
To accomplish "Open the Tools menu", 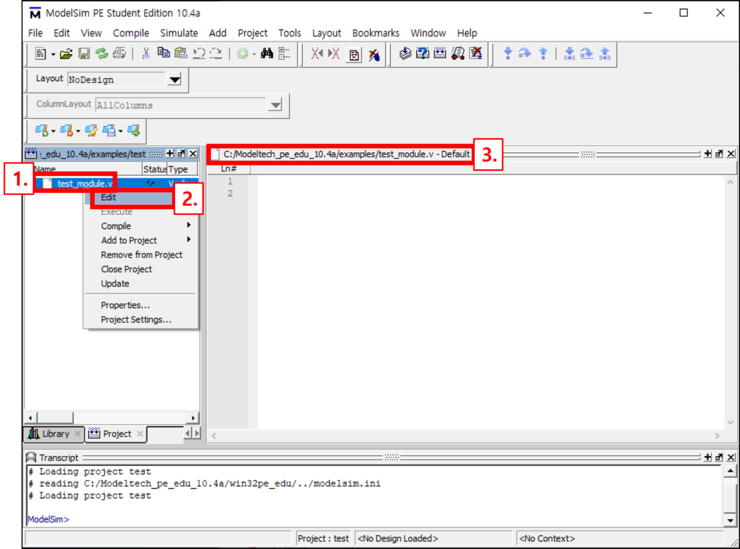I will [289, 33].
